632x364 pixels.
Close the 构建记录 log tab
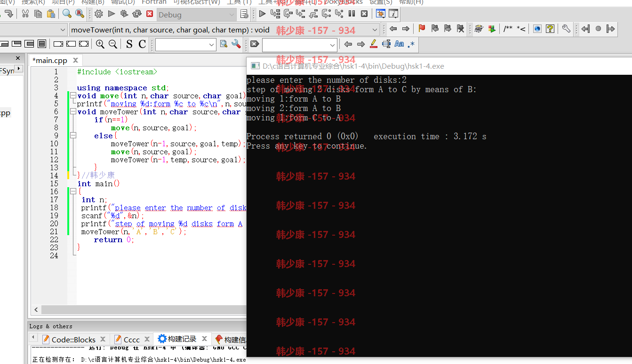[205, 338]
